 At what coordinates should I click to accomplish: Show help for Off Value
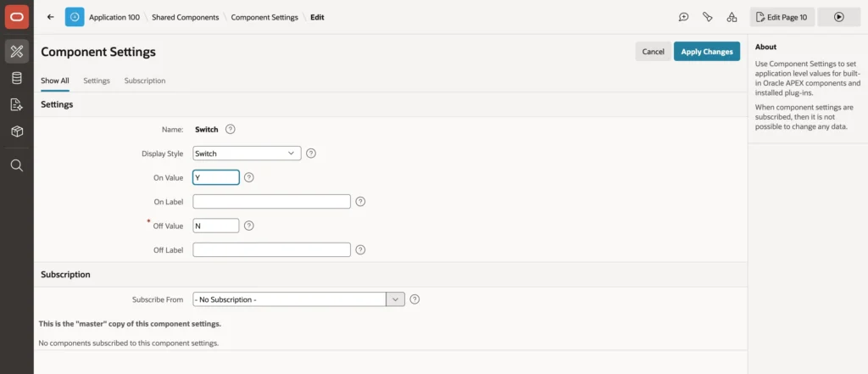click(x=249, y=226)
